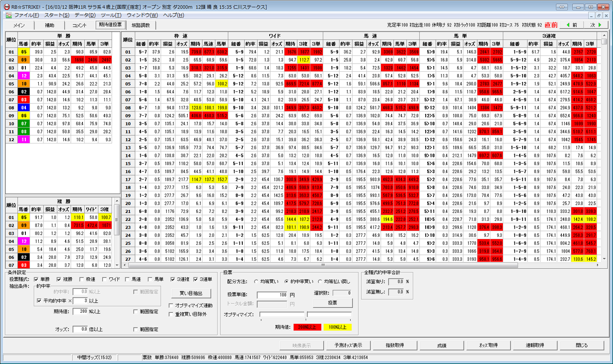Click the right オプティマイズ slider
The height and width of the screenshot is (364, 613).
coord(329,314)
